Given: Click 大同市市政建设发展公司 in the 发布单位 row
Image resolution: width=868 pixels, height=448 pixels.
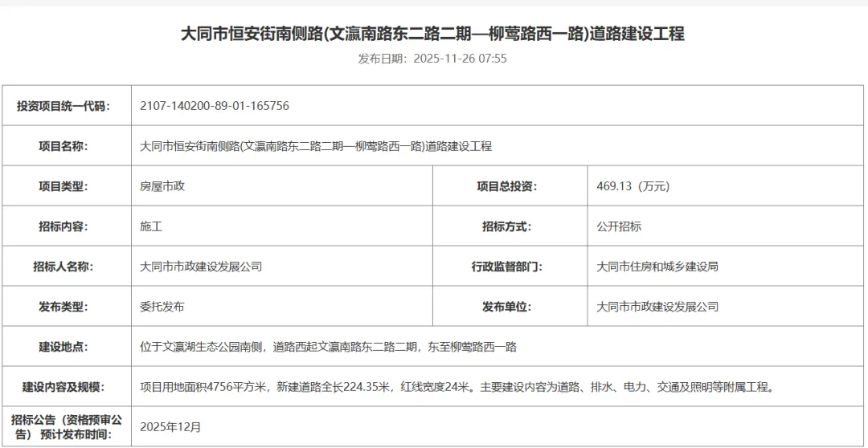Looking at the screenshot, I should 657,307.
